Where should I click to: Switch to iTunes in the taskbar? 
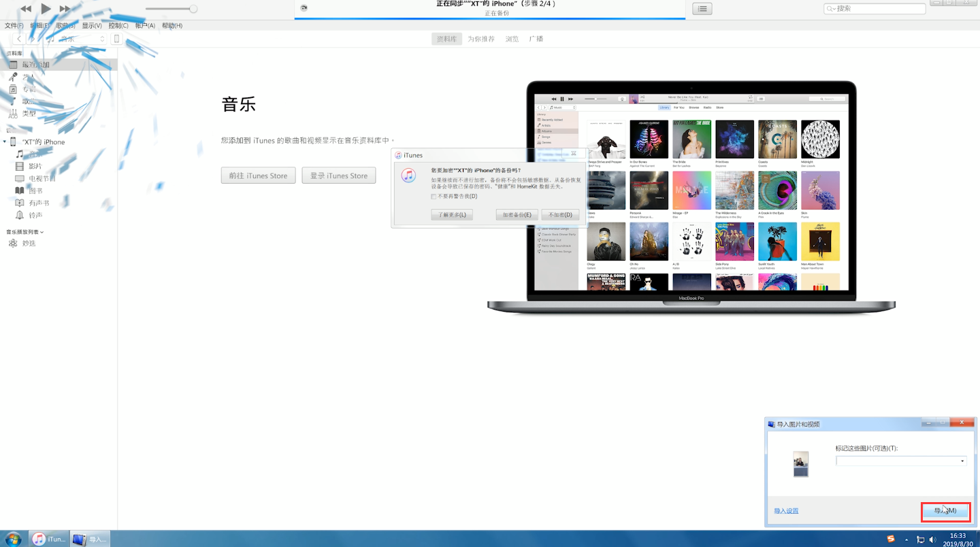(49, 539)
